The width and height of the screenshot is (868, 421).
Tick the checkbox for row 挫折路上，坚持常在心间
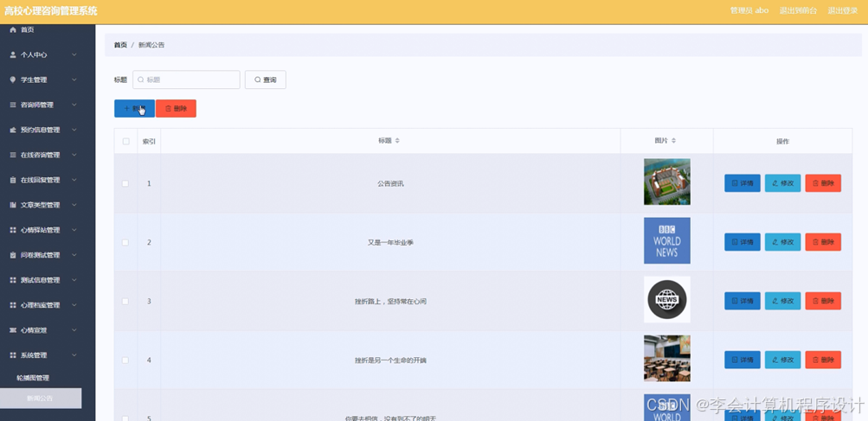125,301
